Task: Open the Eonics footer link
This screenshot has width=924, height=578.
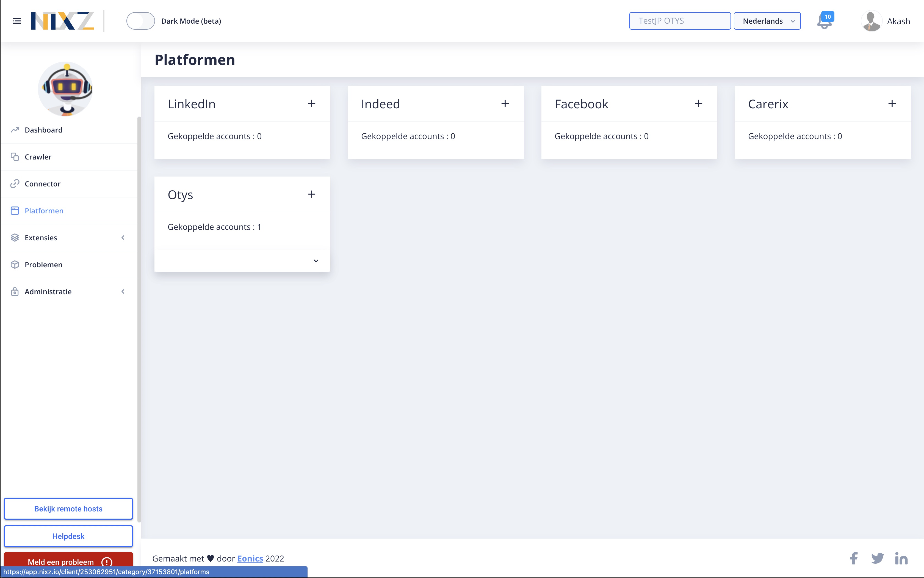Action: 250,558
